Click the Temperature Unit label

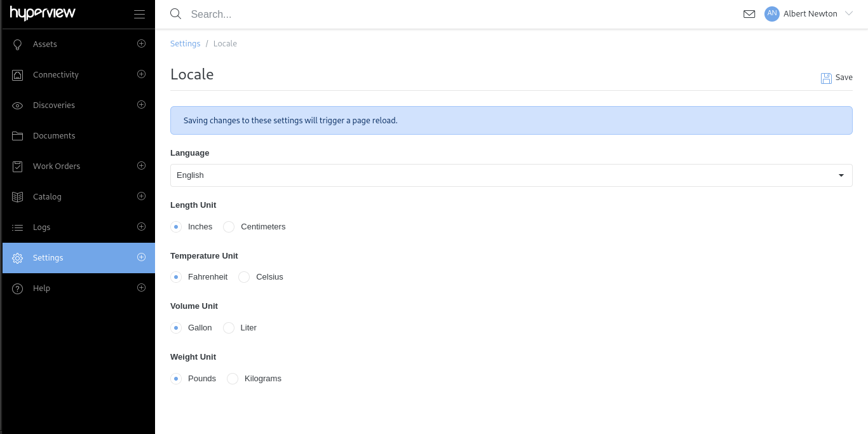pos(204,256)
